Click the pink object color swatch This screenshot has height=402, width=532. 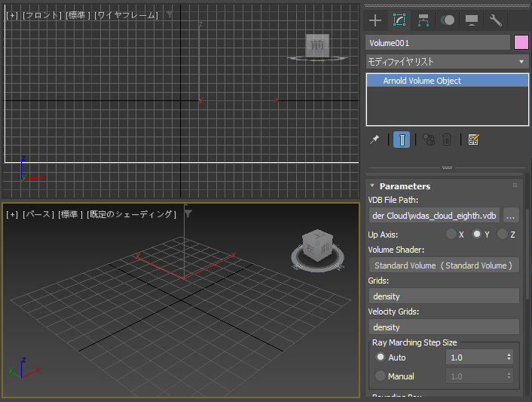(521, 43)
